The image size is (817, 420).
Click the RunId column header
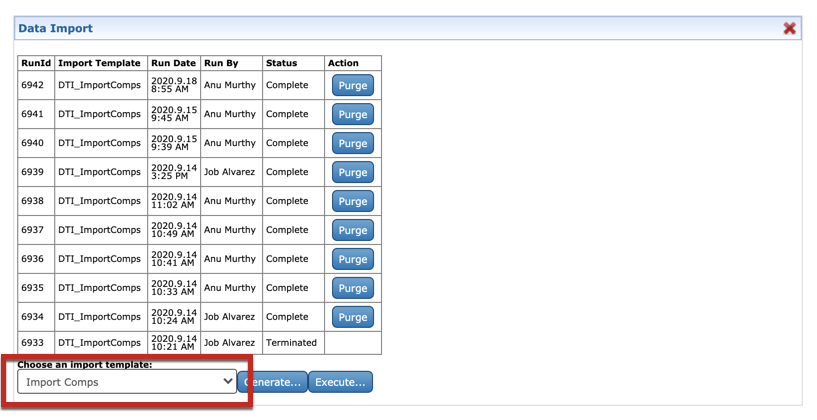point(36,63)
